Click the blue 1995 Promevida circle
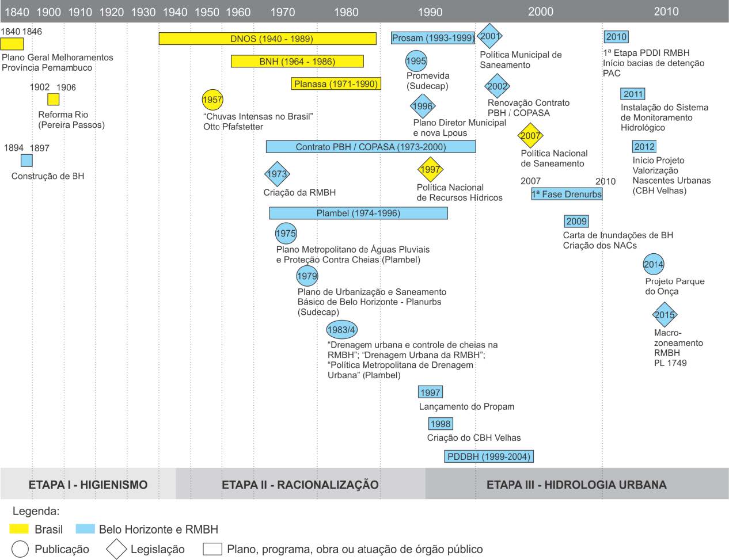729x560 pixels. (416, 61)
